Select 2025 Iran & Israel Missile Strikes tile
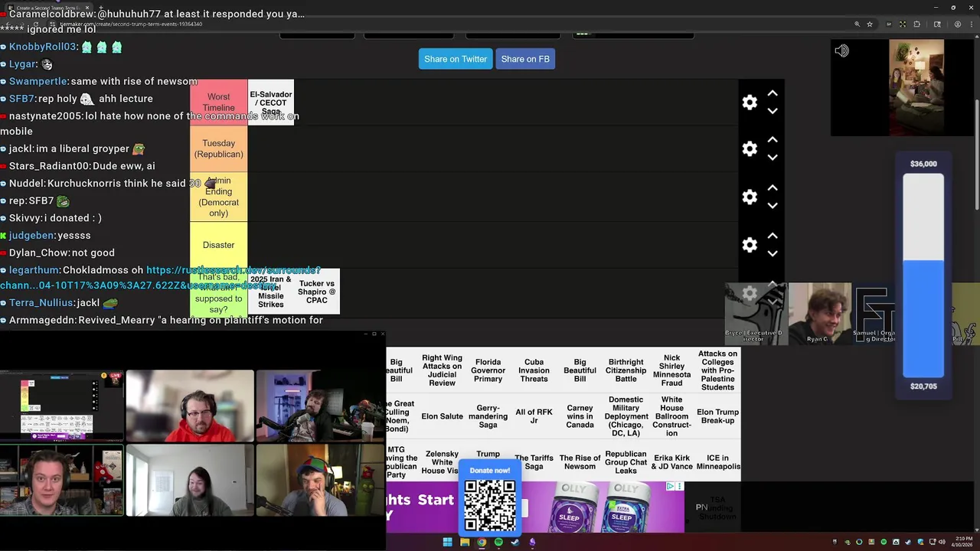The image size is (980, 551). tap(271, 292)
